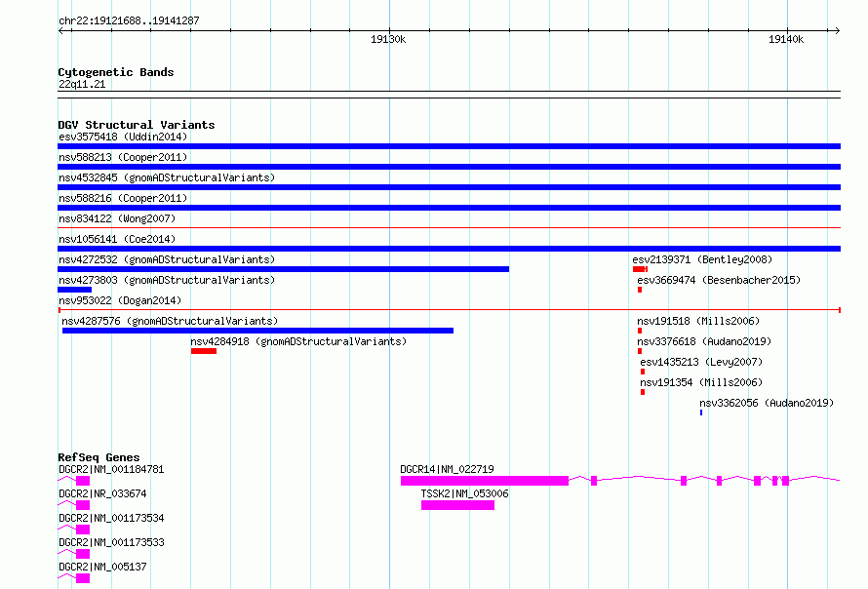The height and width of the screenshot is (589, 868).
Task: Select the 22q11.21 band label
Action: click(82, 84)
